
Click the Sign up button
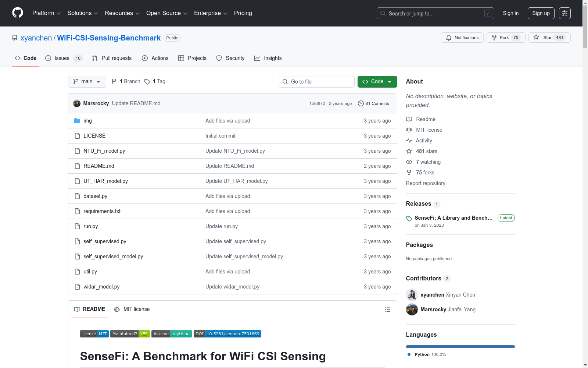click(541, 13)
